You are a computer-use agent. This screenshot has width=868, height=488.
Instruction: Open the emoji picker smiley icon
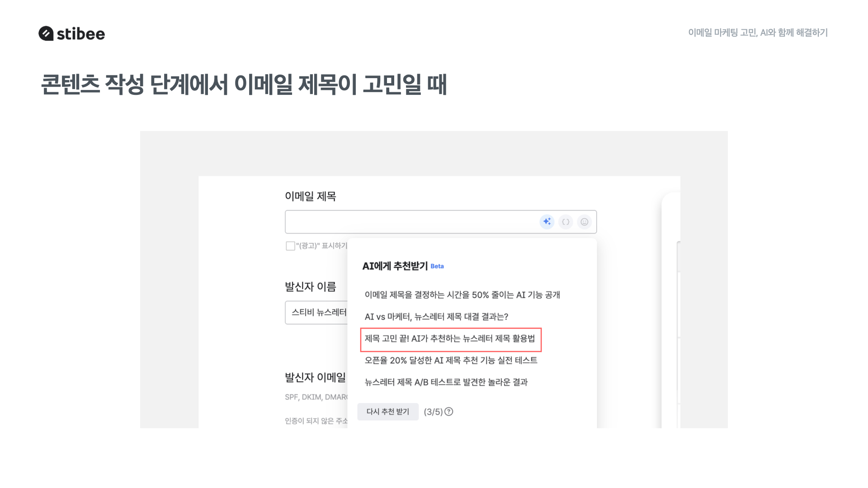point(585,222)
